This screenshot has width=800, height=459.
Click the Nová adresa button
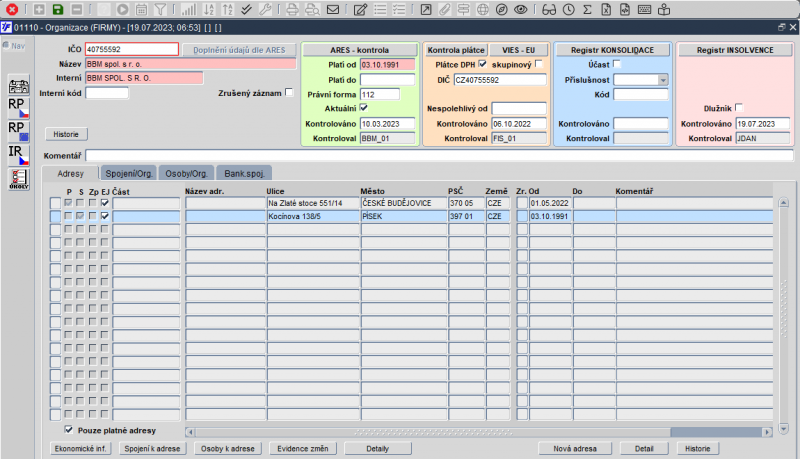click(x=574, y=449)
